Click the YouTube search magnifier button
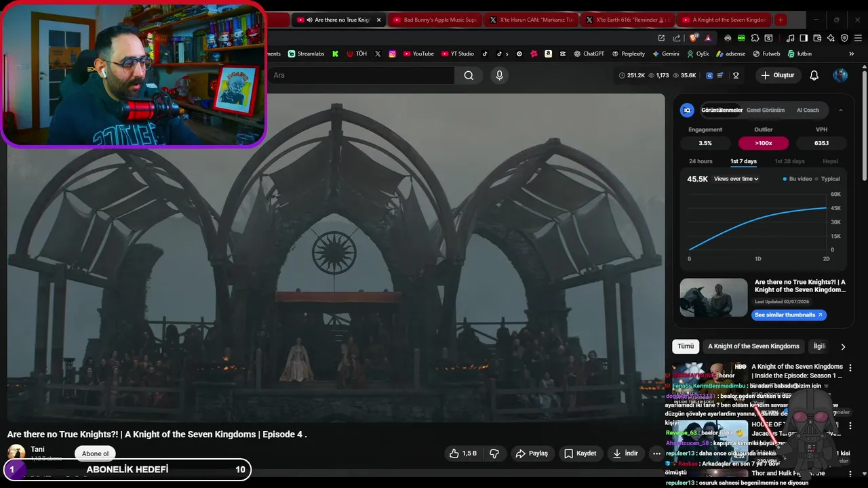This screenshot has width=868, height=488. click(469, 75)
